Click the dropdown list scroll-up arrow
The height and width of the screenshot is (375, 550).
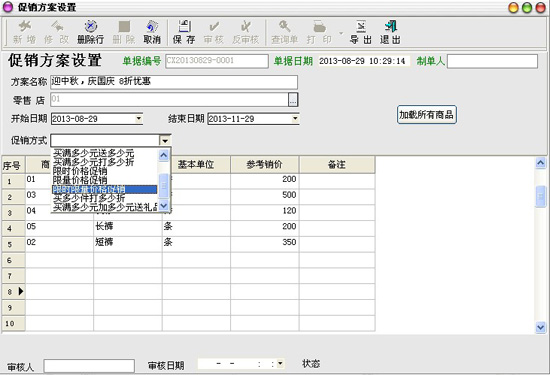pos(164,155)
